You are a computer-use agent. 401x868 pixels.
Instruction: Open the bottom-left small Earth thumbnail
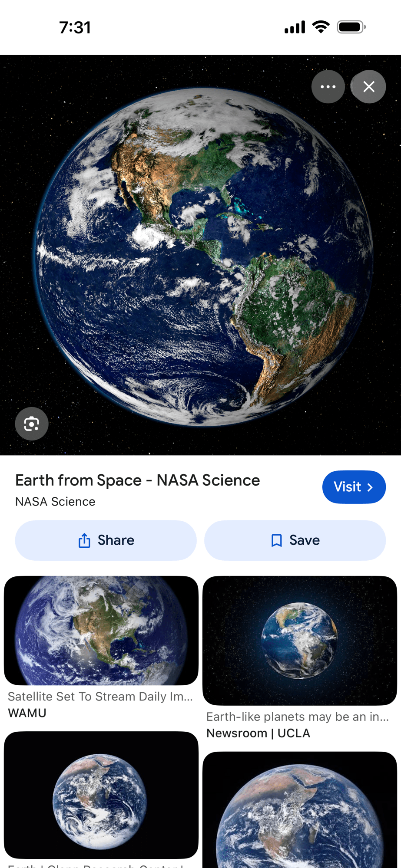pos(101,795)
